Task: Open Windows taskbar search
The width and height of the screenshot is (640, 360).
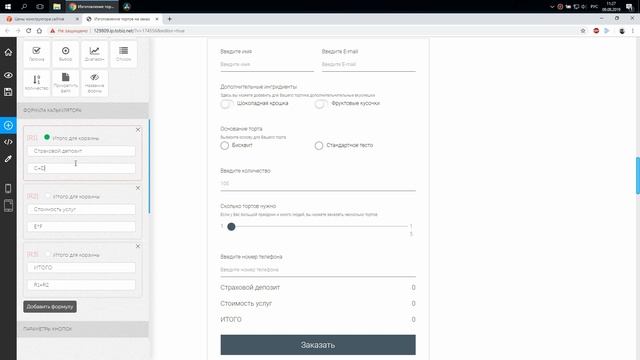Action: click(x=24, y=7)
